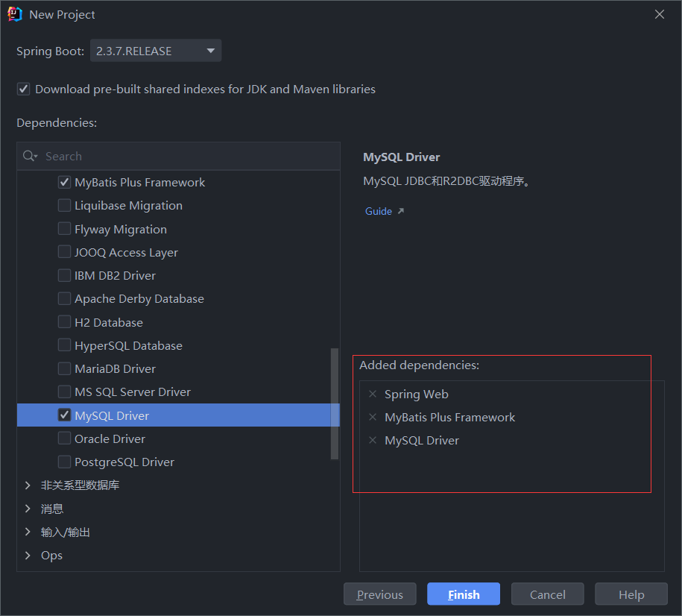This screenshot has width=682, height=616.
Task: Tick the MariaDB Driver checkbox
Action: pyautogui.click(x=64, y=368)
